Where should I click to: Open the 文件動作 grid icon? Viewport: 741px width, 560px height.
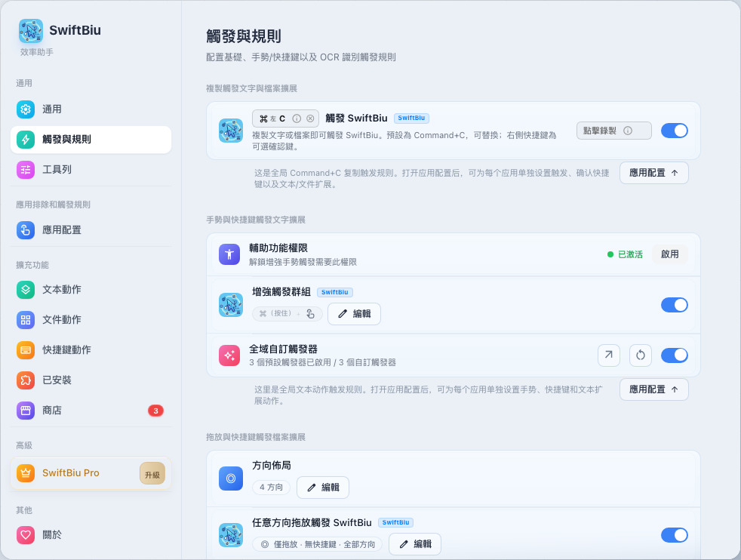[26, 320]
